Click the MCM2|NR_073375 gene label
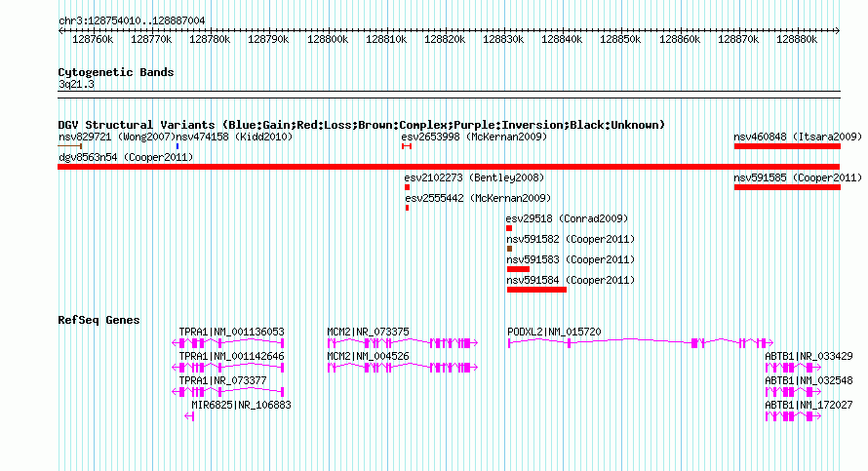 click(x=368, y=332)
